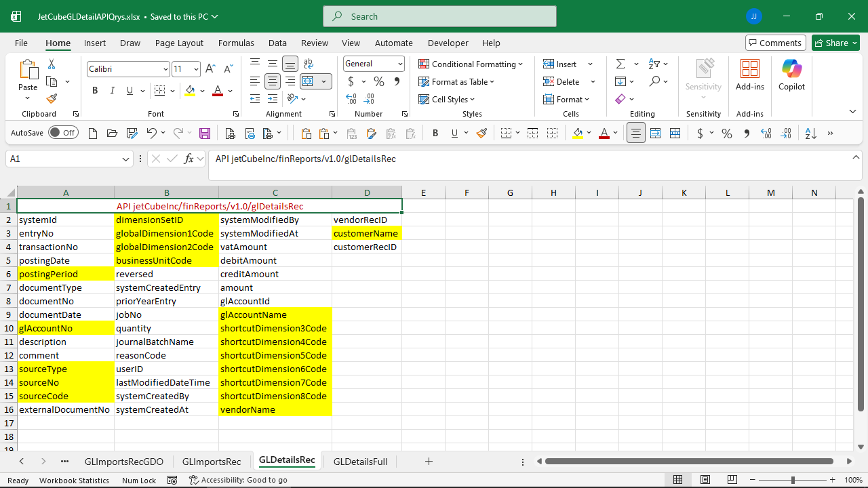The width and height of the screenshot is (868, 488).
Task: Click the Search box in title bar
Action: tap(439, 16)
